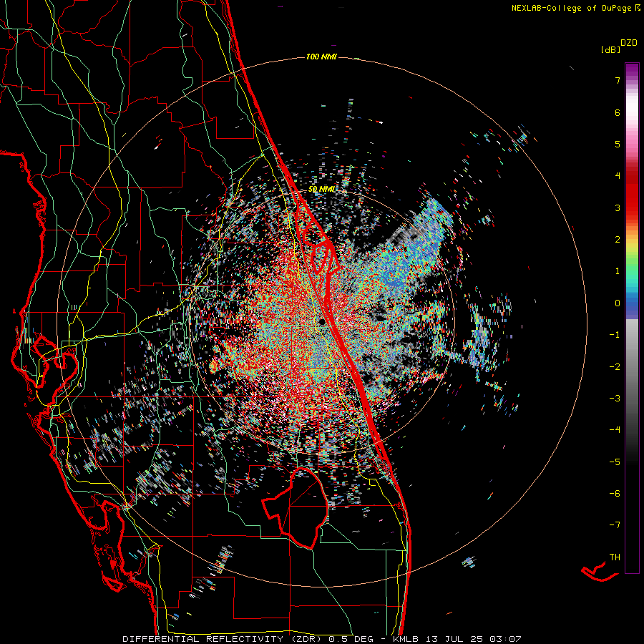
Task: Pick the white band of the color scale
Action: 632,107
